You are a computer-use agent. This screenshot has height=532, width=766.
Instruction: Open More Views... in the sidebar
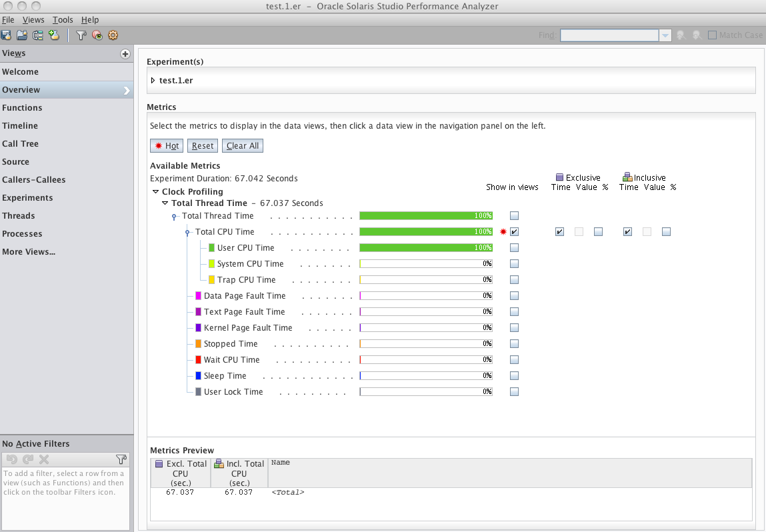67,251
